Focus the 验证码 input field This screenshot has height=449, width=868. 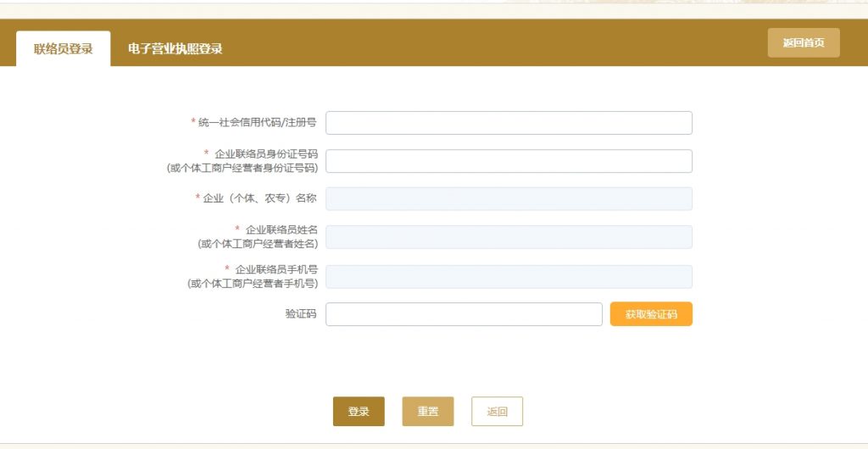pos(464,314)
